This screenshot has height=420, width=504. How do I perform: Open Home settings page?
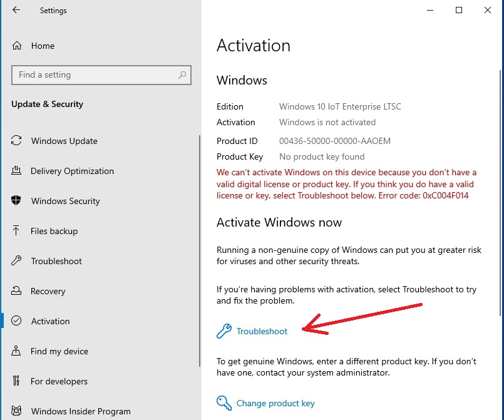point(43,46)
